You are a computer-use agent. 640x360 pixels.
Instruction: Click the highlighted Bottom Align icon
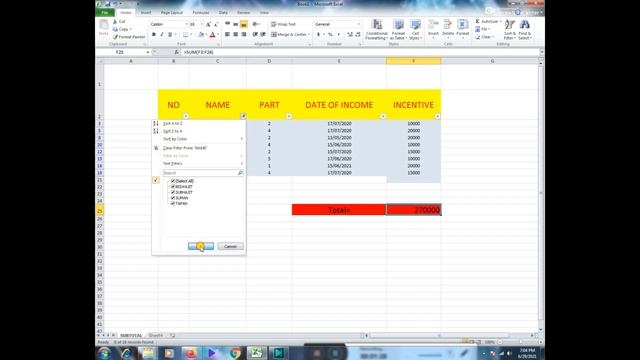[244, 24]
